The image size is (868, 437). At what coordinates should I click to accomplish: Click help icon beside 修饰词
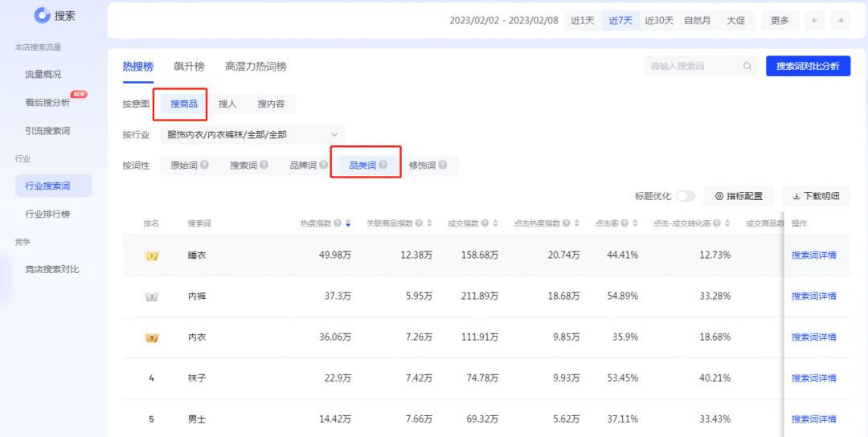442,165
